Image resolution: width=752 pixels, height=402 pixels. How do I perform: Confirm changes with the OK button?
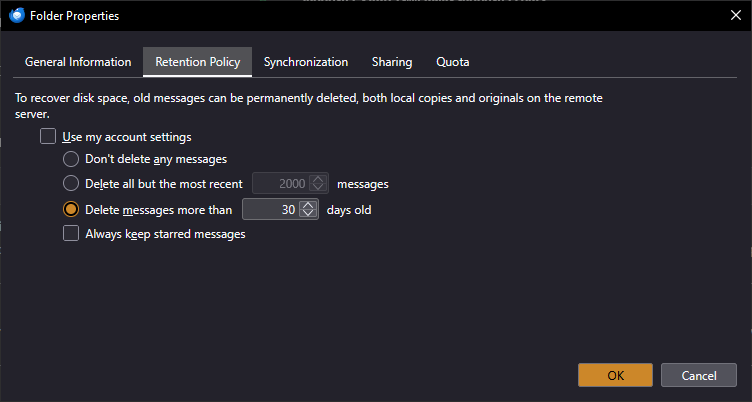tap(615, 375)
